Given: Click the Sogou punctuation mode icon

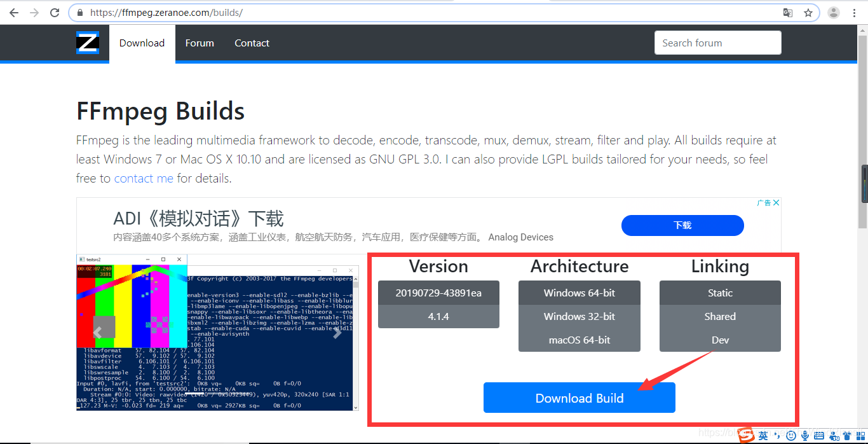Looking at the screenshot, I should click(x=777, y=435).
